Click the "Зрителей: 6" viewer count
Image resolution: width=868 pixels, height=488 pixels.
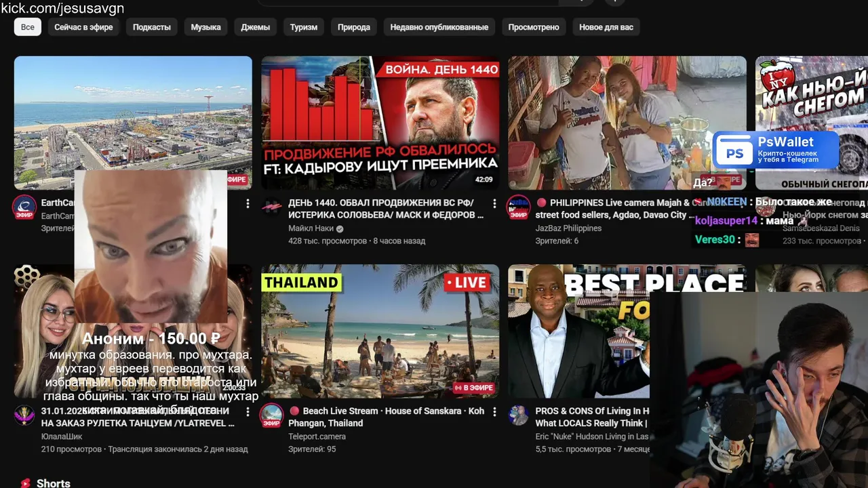point(557,241)
